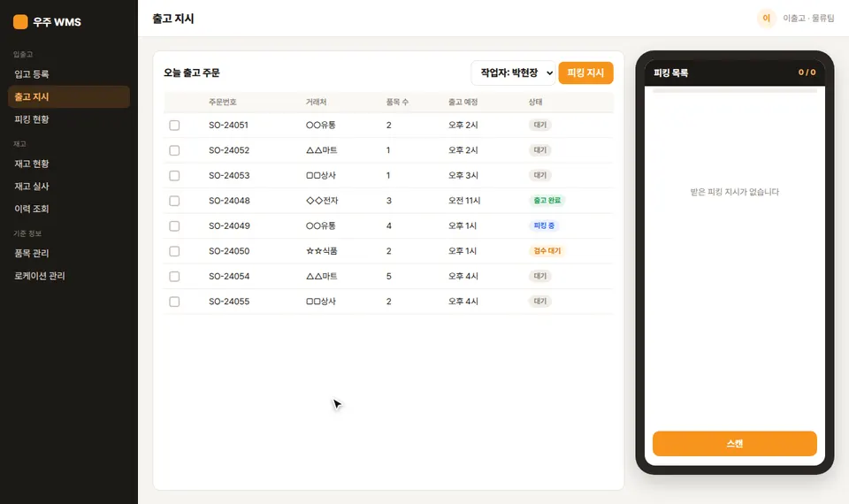Open 이력 조회 sidebar item
The image size is (849, 504).
69,209
